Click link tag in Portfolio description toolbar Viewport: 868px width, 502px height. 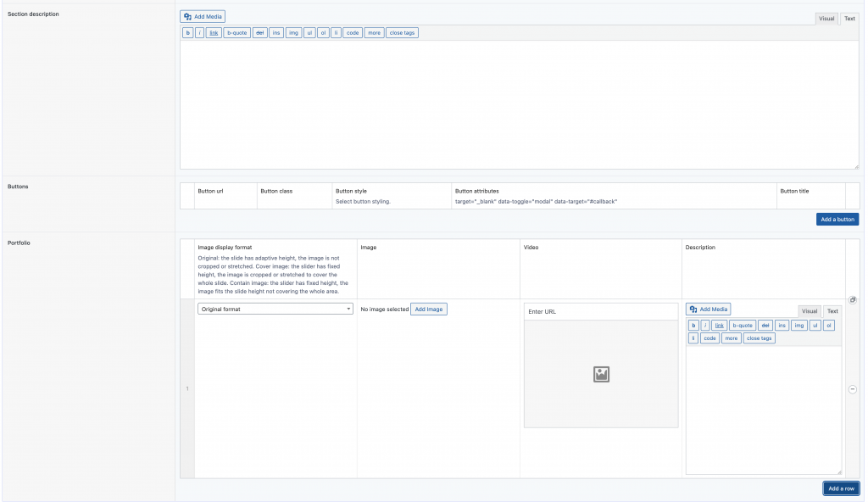point(719,326)
